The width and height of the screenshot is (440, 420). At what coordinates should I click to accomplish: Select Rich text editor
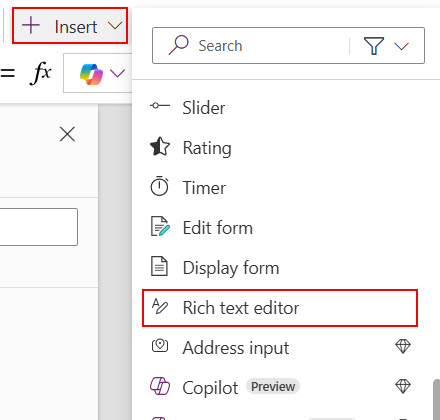coord(280,308)
